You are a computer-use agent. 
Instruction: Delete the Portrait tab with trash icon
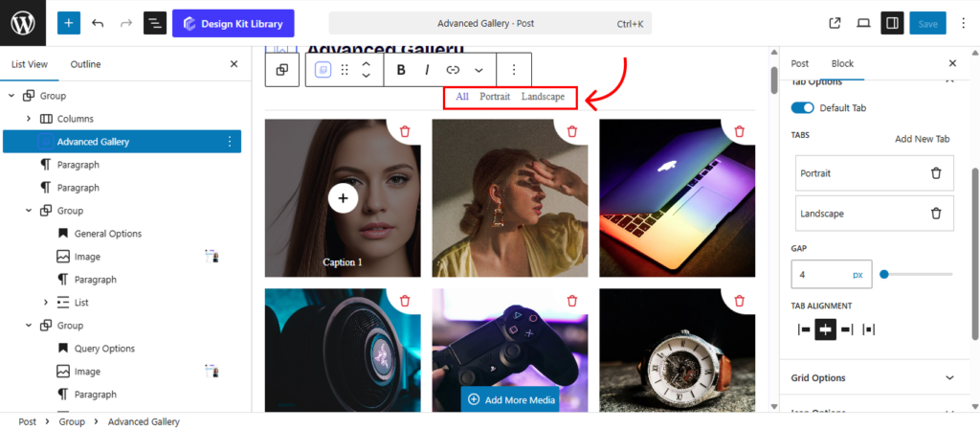(x=936, y=173)
